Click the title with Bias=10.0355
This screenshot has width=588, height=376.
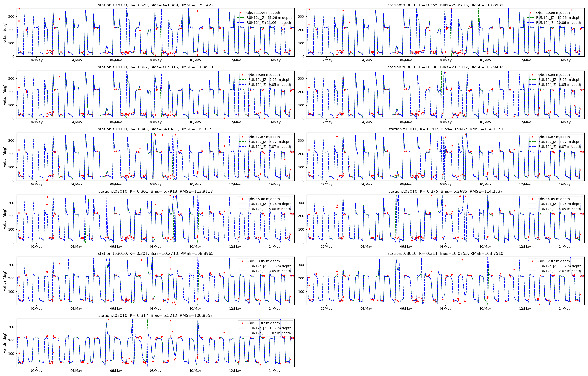click(x=445, y=253)
